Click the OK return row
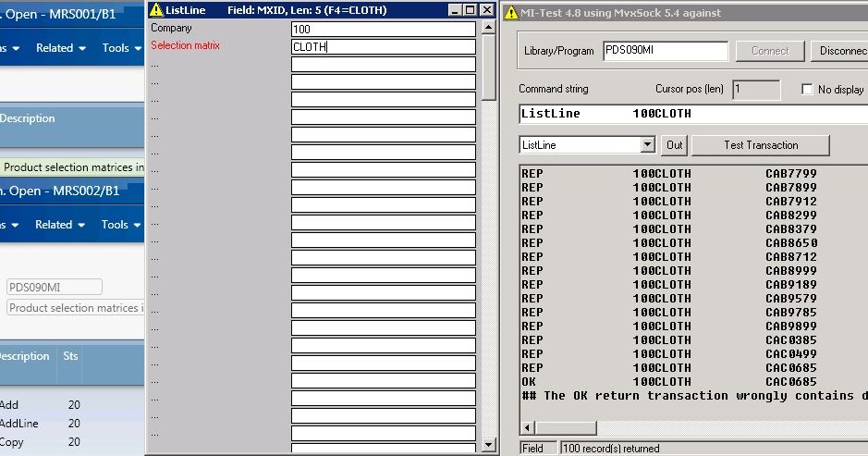This screenshot has width=868, height=456. point(694,381)
